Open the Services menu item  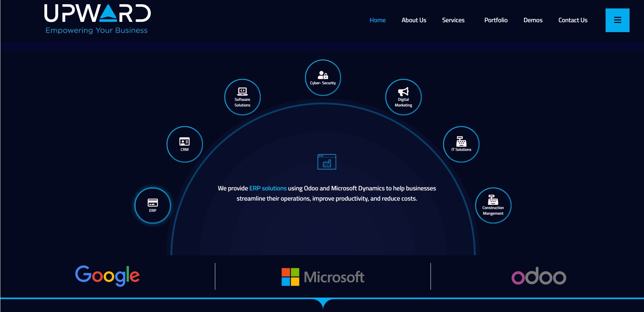tap(453, 20)
